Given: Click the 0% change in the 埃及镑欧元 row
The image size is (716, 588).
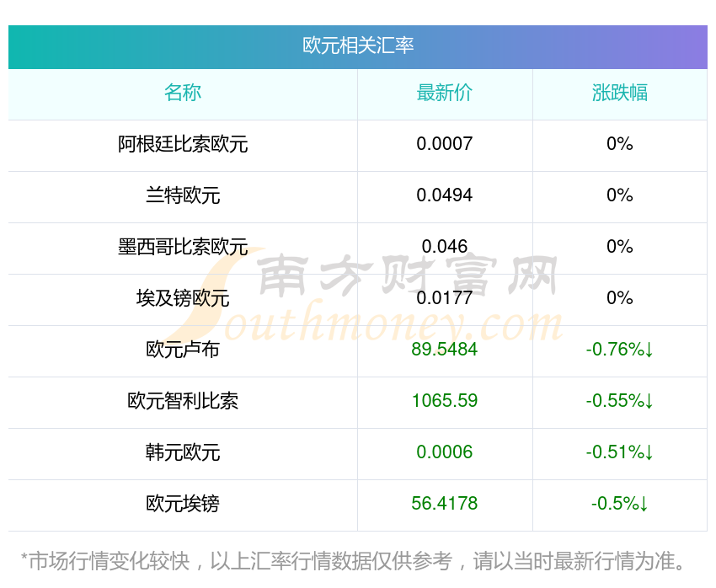Looking at the screenshot, I should click(x=620, y=298).
